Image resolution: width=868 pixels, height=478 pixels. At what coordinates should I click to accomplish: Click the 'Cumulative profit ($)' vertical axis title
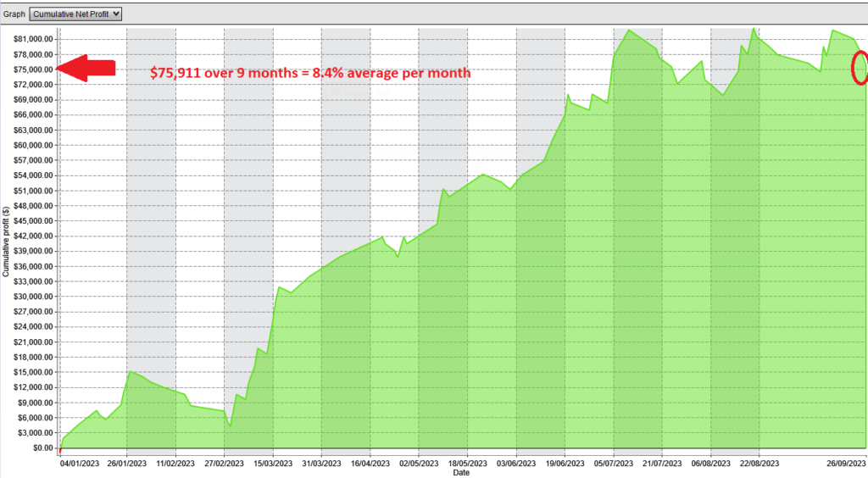coord(7,242)
